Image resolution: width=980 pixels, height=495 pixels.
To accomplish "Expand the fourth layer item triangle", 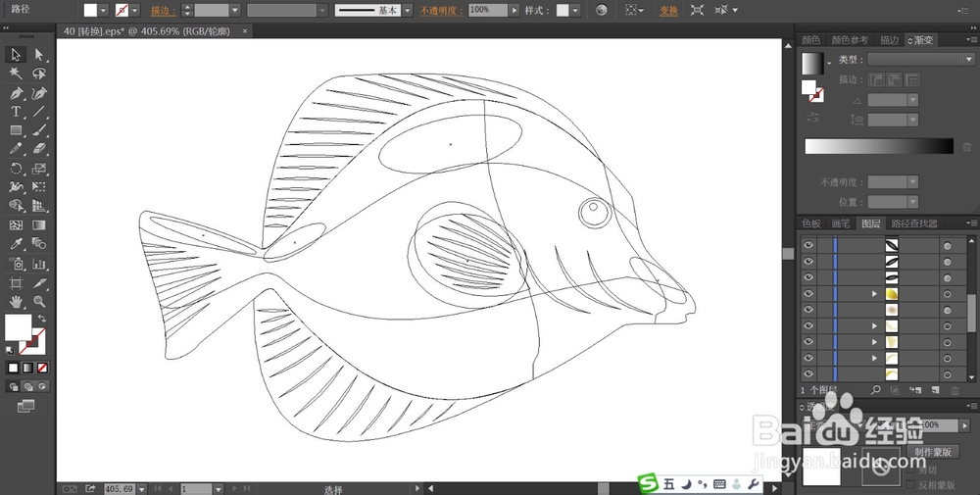I will click(874, 294).
